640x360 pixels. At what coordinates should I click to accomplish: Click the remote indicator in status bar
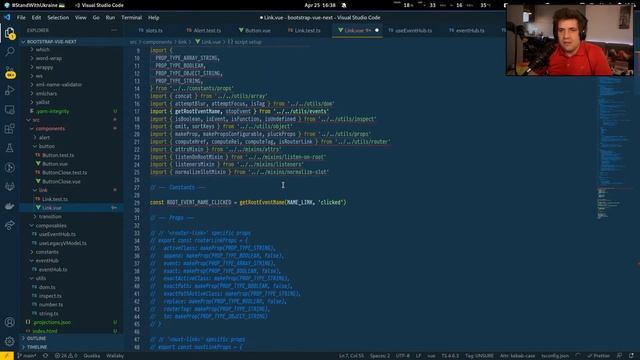tap(7, 356)
